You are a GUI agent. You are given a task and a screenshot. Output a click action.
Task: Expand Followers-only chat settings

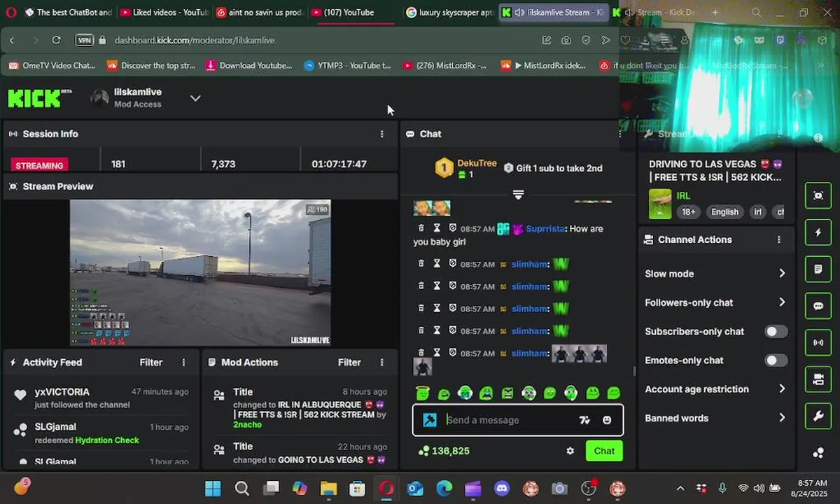(x=715, y=302)
